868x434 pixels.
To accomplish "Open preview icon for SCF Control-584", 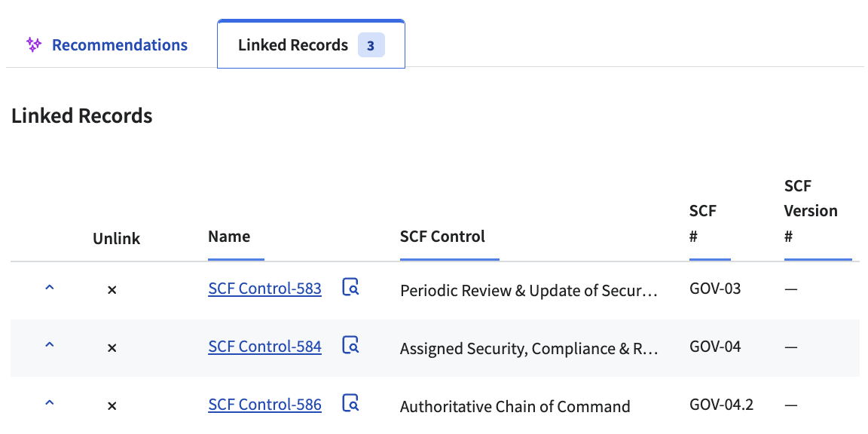I will click(350, 345).
